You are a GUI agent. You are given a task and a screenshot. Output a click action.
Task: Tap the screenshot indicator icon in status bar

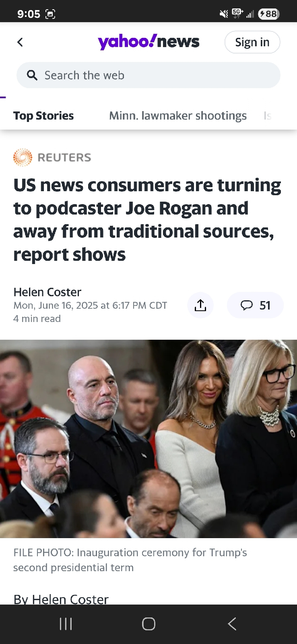pos(50,14)
